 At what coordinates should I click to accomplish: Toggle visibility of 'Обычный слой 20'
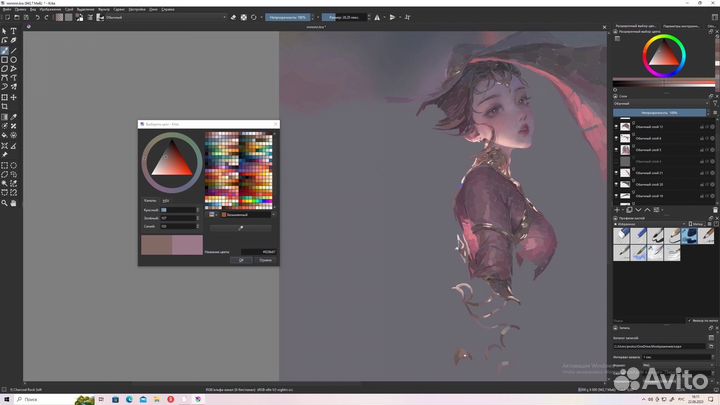pyautogui.click(x=615, y=185)
